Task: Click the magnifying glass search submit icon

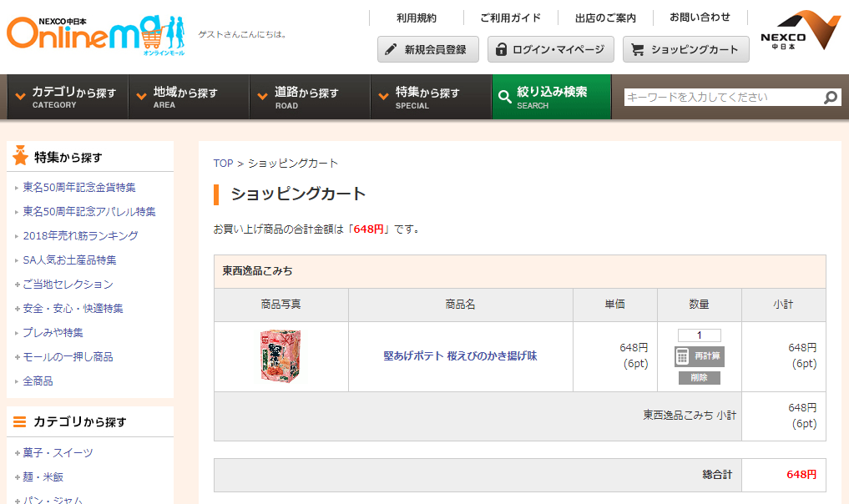Action: point(831,98)
